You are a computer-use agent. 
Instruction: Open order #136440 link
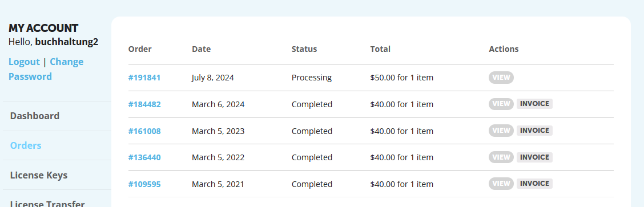point(144,157)
